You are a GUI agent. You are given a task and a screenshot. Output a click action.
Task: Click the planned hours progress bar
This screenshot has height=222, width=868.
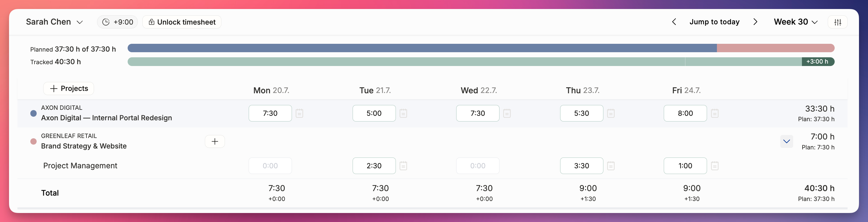pos(481,48)
